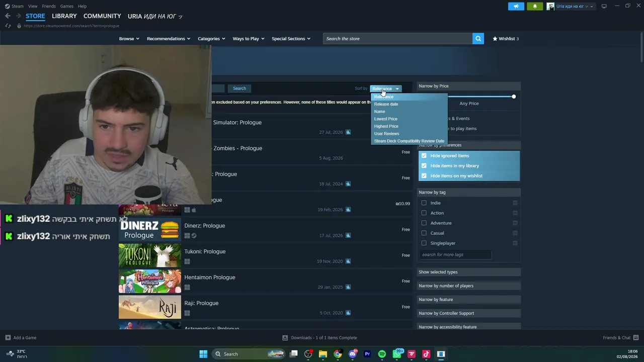
Task: Open the green notifications bell
Action: (535, 6)
